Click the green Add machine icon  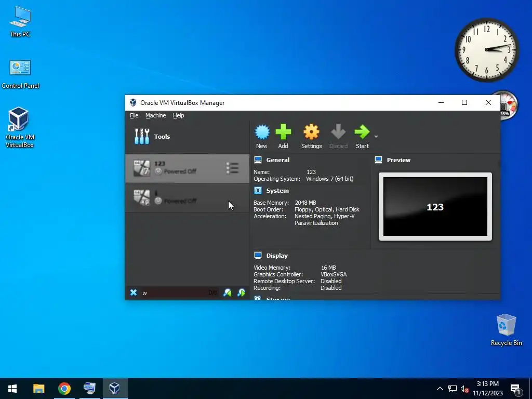coord(283,132)
